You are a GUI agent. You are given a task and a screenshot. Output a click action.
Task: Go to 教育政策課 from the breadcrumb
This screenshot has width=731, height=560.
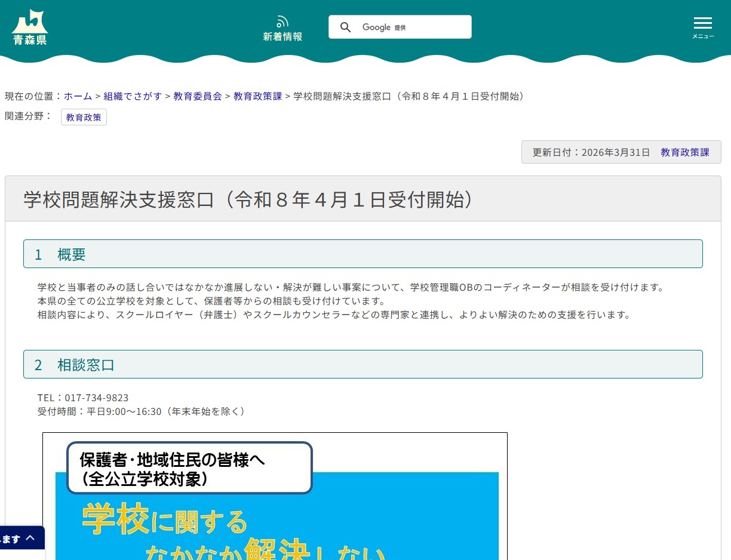coord(257,96)
